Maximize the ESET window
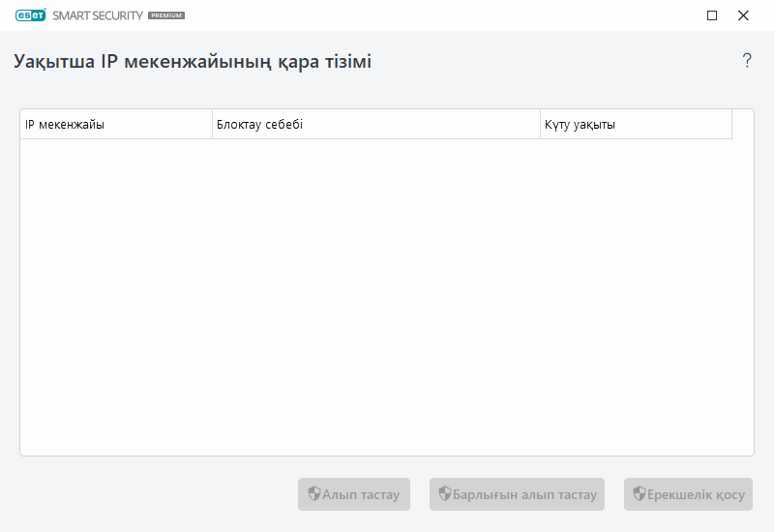Screen dimensions: 774x532 pyautogui.click(x=712, y=15)
